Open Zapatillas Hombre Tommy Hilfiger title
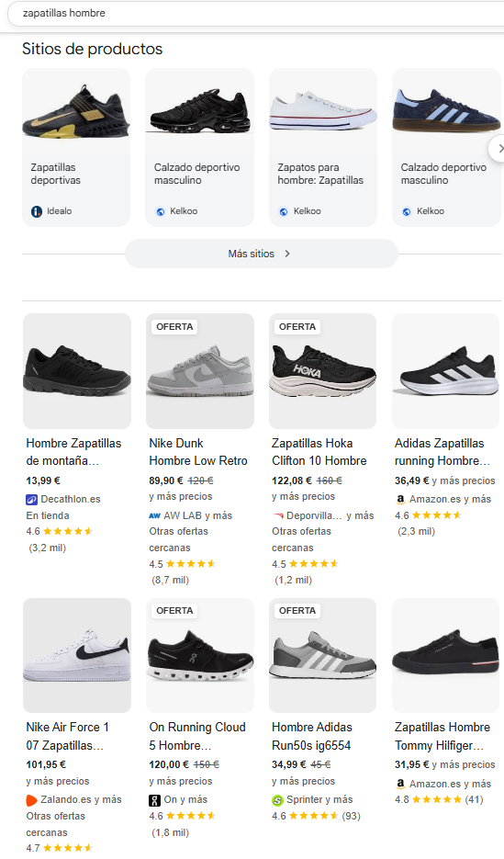 (442, 736)
